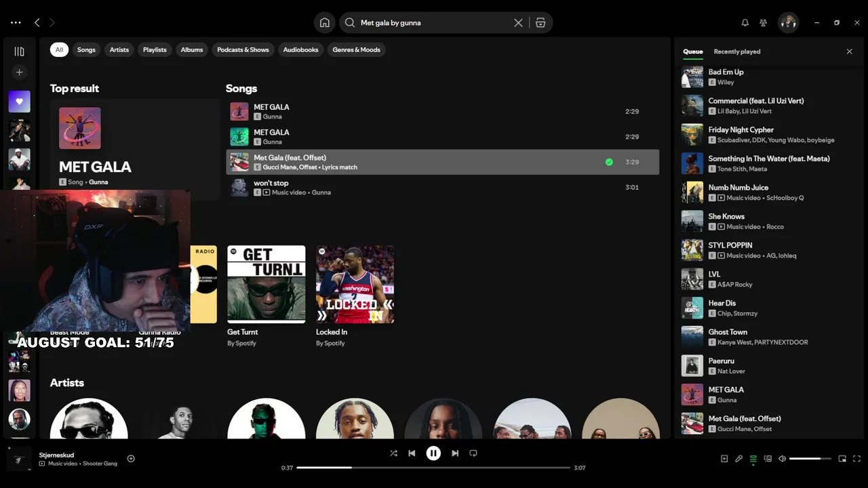Skip to the previous track
Image resolution: width=868 pixels, height=488 pixels.
[x=412, y=453]
